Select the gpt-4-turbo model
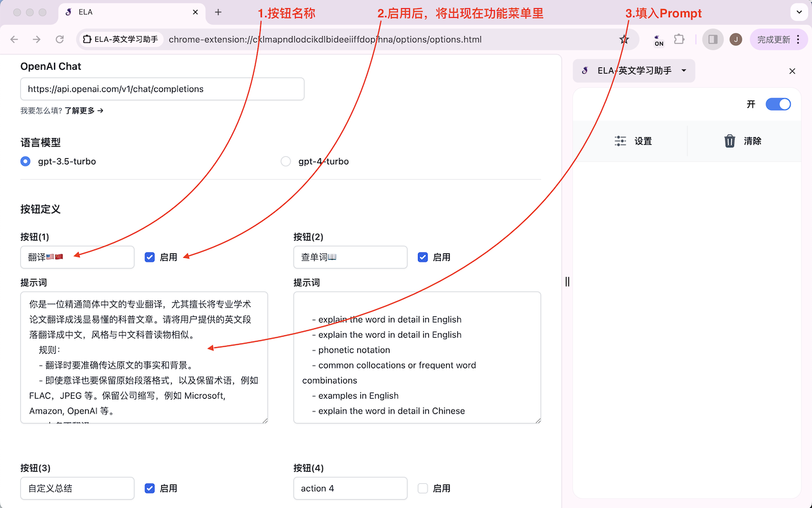The height and width of the screenshot is (508, 812). tap(285, 161)
